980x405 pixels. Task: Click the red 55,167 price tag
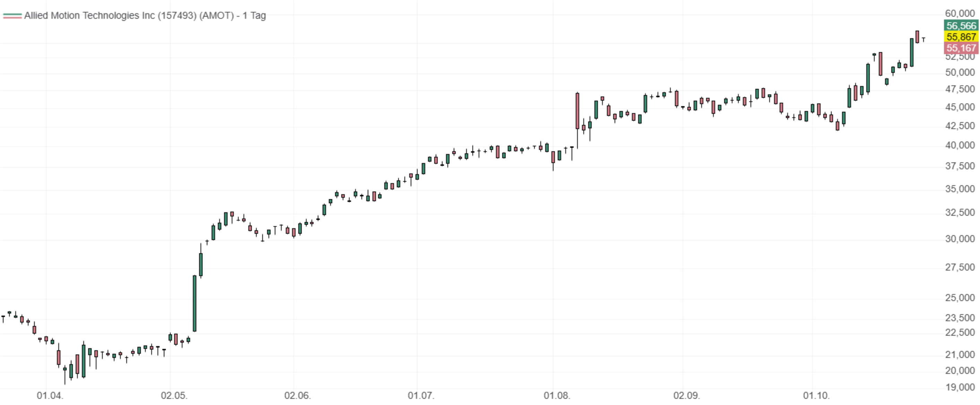[x=961, y=48]
